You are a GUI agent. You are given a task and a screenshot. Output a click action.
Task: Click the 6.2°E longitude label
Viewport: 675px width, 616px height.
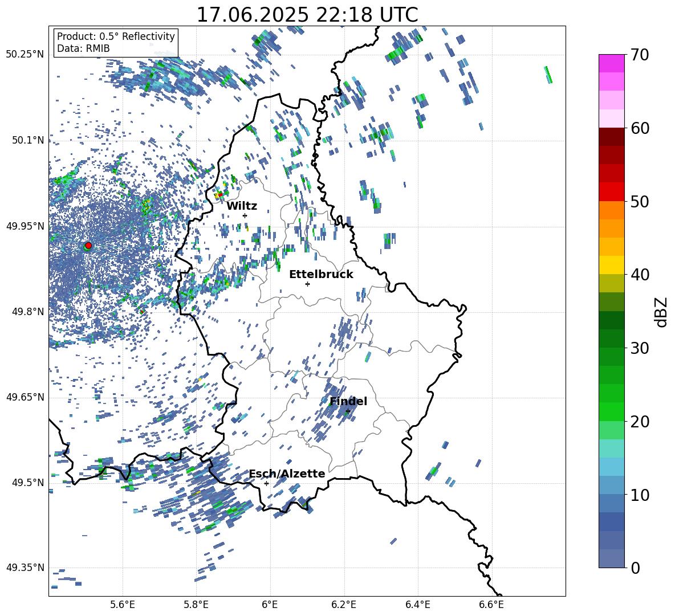coord(344,605)
